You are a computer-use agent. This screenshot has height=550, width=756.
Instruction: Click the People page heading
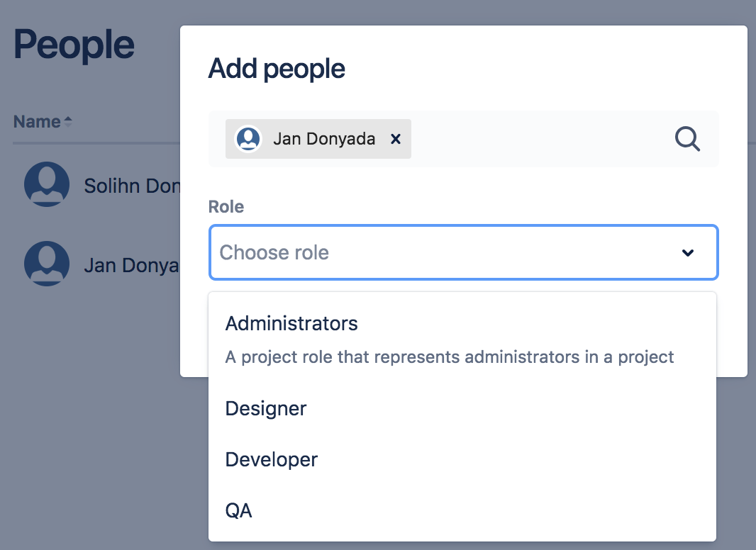tap(73, 44)
